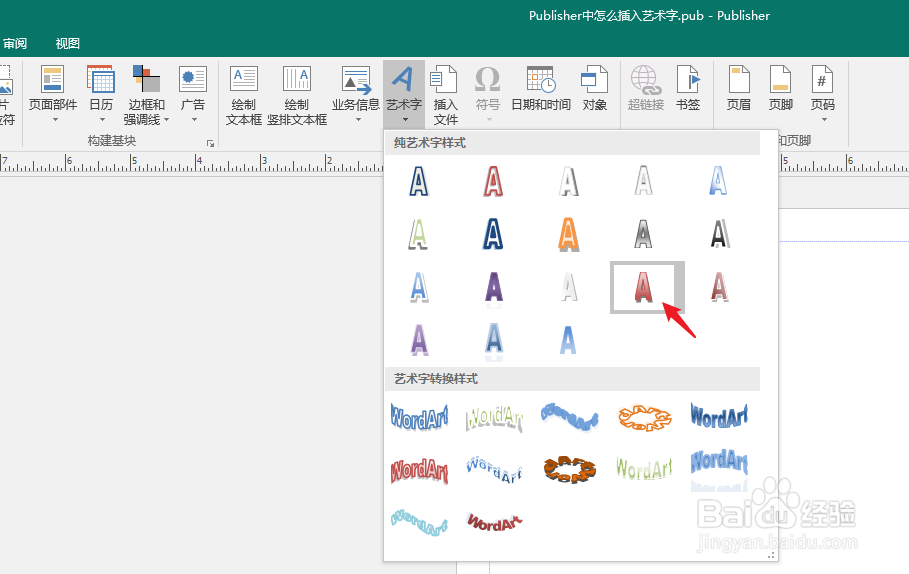Add a 页脚 footer
The width and height of the screenshot is (909, 574).
[780, 87]
